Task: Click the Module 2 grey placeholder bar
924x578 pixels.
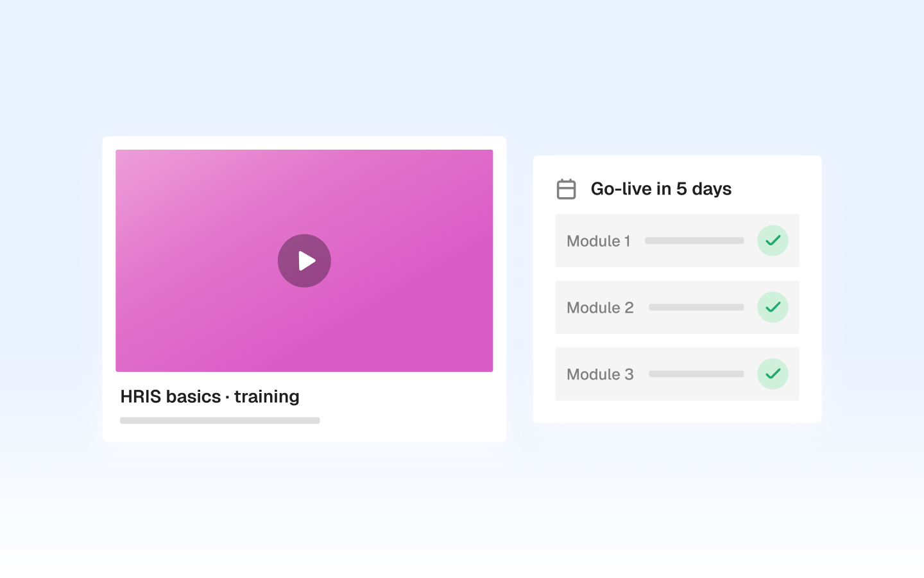Action: pyautogui.click(x=696, y=308)
